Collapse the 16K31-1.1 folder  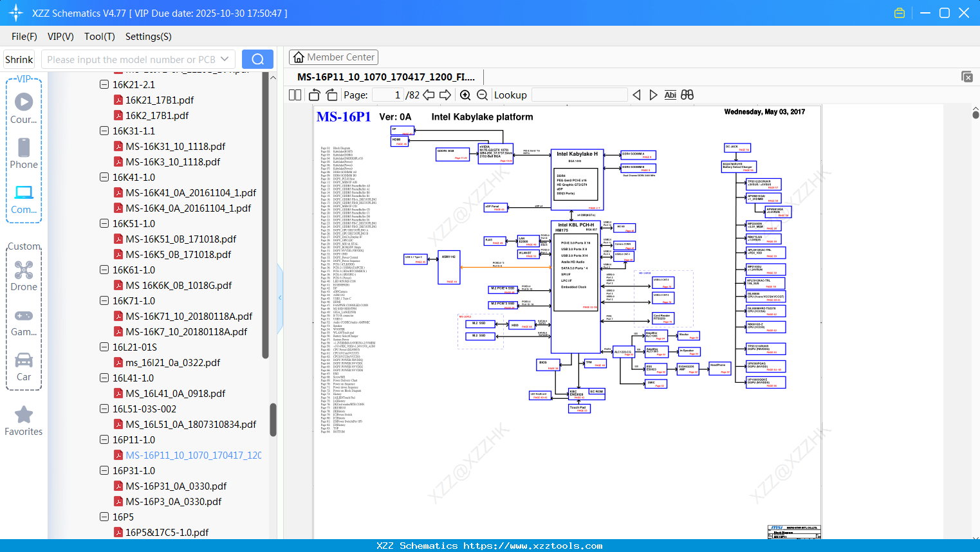click(x=104, y=131)
